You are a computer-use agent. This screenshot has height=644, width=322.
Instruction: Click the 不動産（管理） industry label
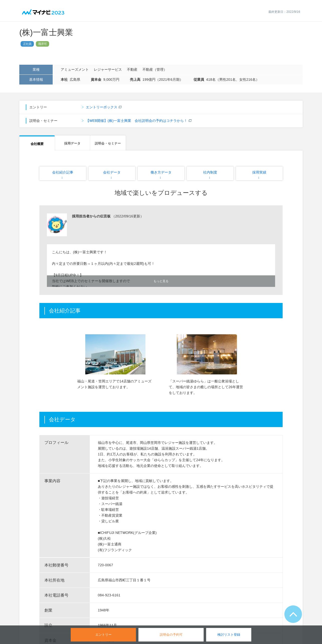(154, 69)
